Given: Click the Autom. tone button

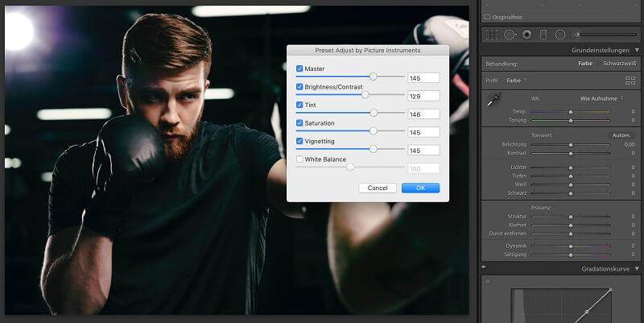Looking at the screenshot, I should pyautogui.click(x=621, y=135).
